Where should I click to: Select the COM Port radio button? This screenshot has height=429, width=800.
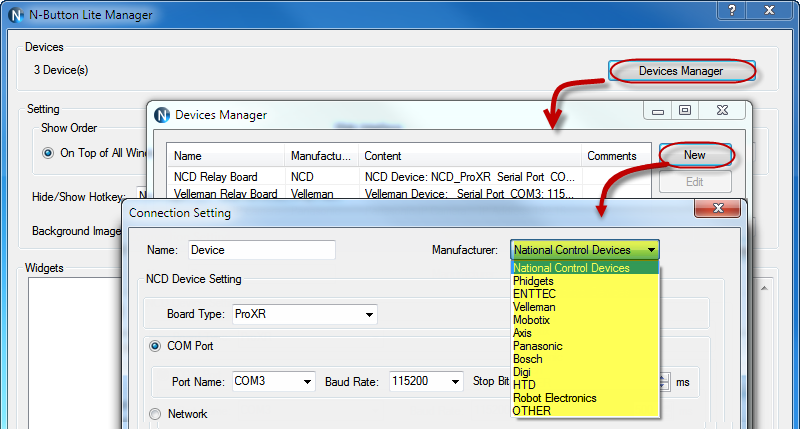click(x=155, y=346)
